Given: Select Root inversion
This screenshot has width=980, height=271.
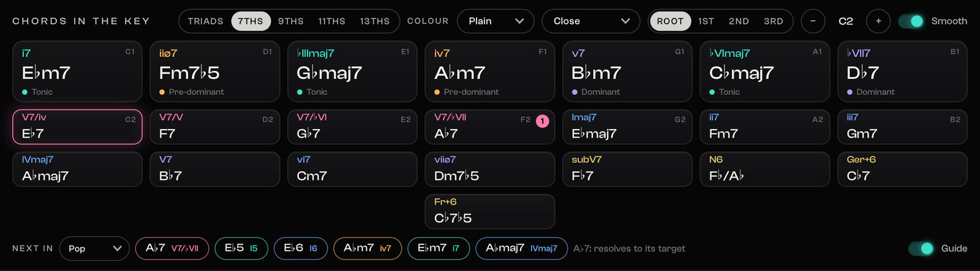Looking at the screenshot, I should pyautogui.click(x=670, y=21).
